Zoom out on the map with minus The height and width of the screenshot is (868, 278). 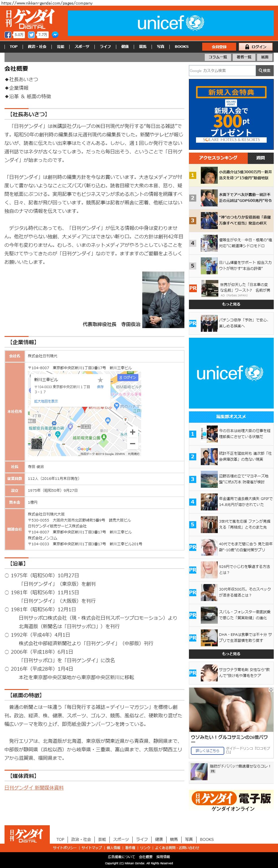point(133,444)
